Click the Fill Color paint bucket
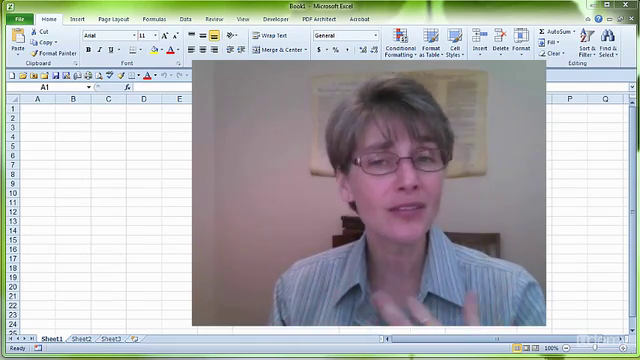640x360 pixels. 154,50
